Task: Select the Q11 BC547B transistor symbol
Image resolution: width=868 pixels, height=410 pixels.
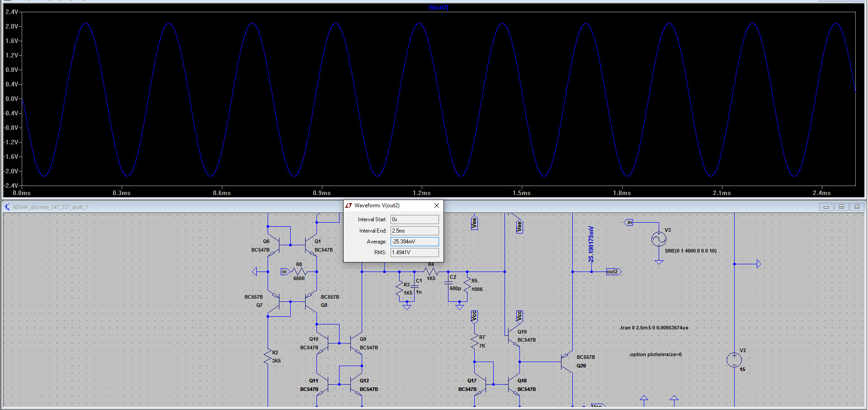Action: pos(323,385)
